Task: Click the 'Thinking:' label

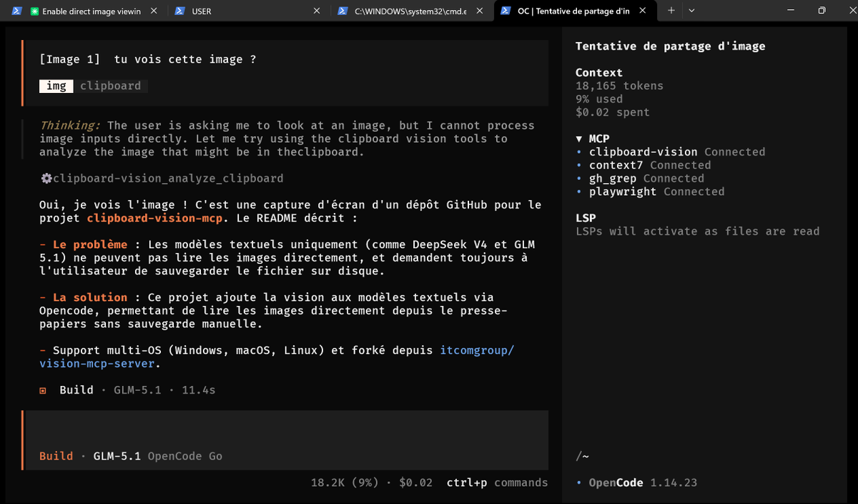Action: pyautogui.click(x=69, y=125)
